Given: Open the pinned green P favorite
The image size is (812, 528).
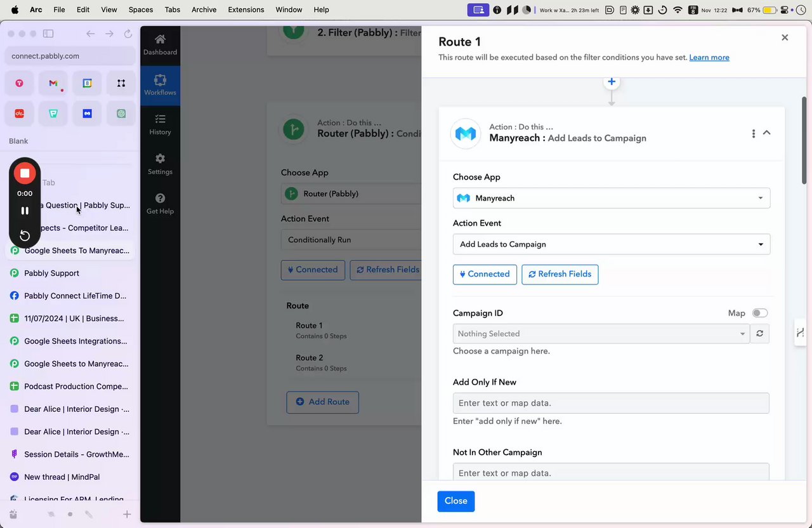Looking at the screenshot, I should (53, 114).
